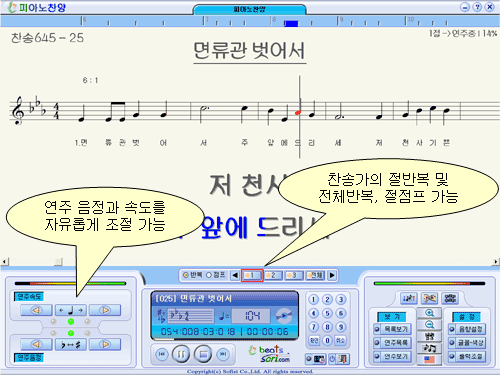Viewport: 500px width, 375px height.
Task: Stop the hymn with the stop button
Action: 203,354
